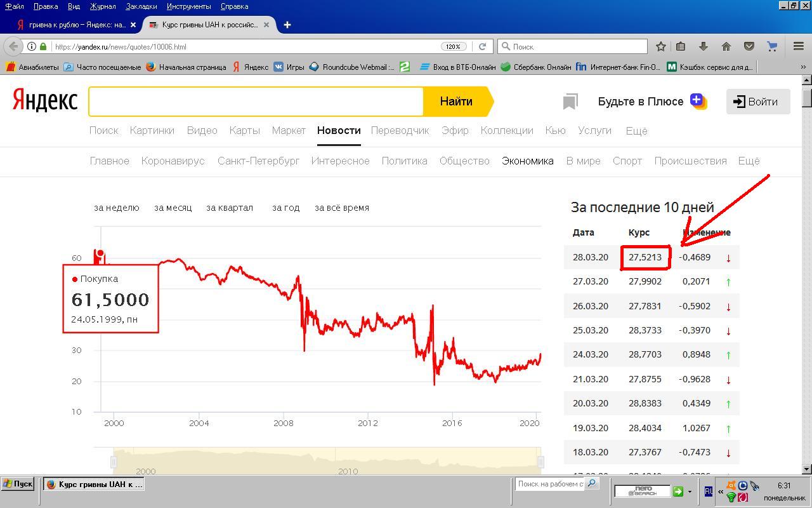Expand Ещё in news categories row
The width and height of the screenshot is (812, 508).
pyautogui.click(x=749, y=161)
